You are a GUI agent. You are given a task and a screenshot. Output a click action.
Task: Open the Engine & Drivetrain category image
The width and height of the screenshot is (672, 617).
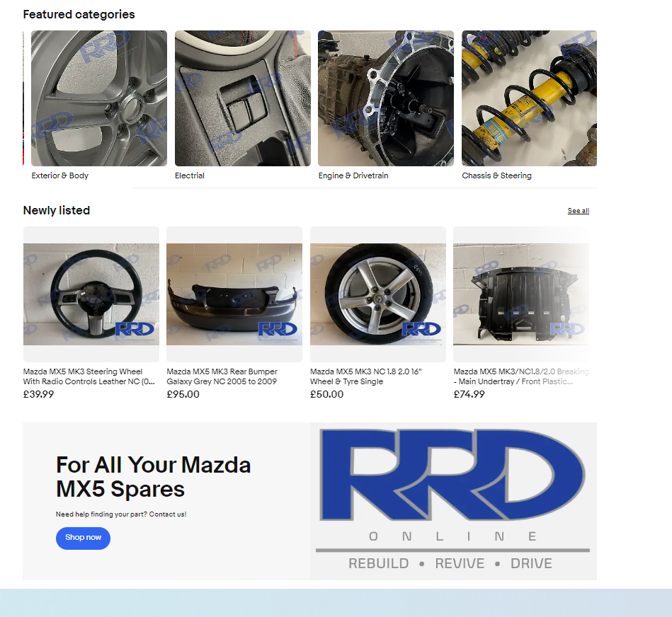point(386,98)
